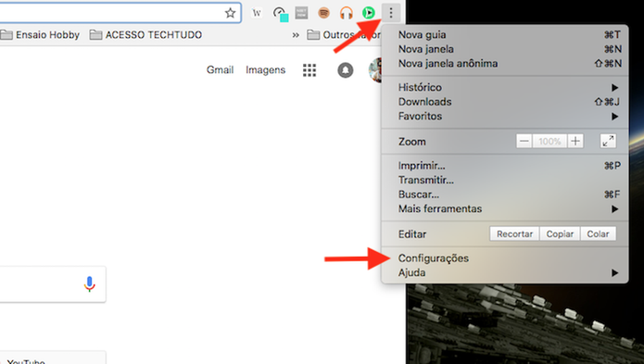This screenshot has height=364, width=644.
Task: Show hidden bookmarks with double chevron
Action: 296,35
